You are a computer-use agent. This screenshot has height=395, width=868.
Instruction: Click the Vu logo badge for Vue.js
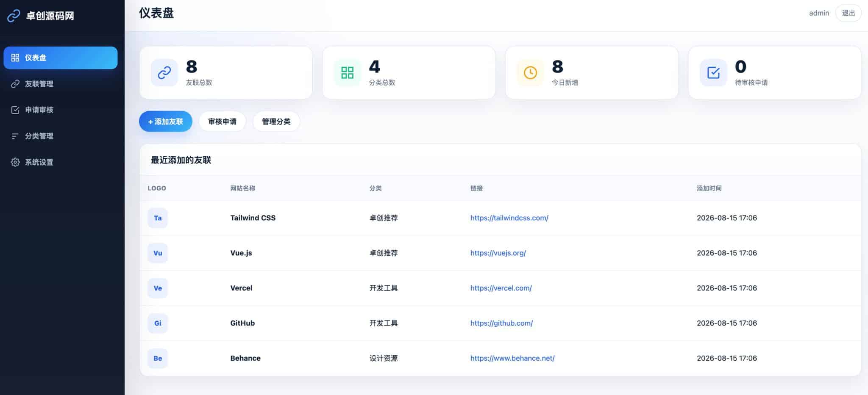click(x=158, y=253)
